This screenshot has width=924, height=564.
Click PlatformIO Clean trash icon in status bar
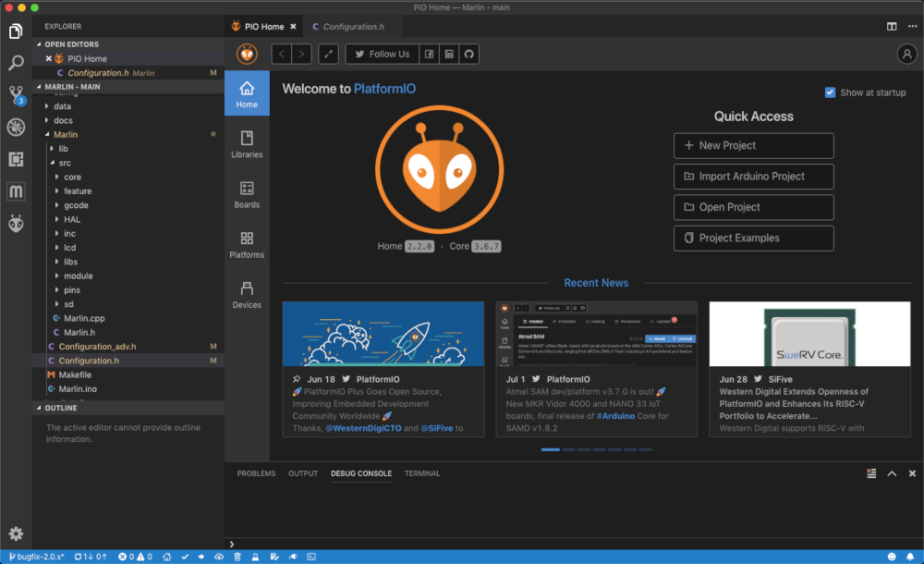237,557
